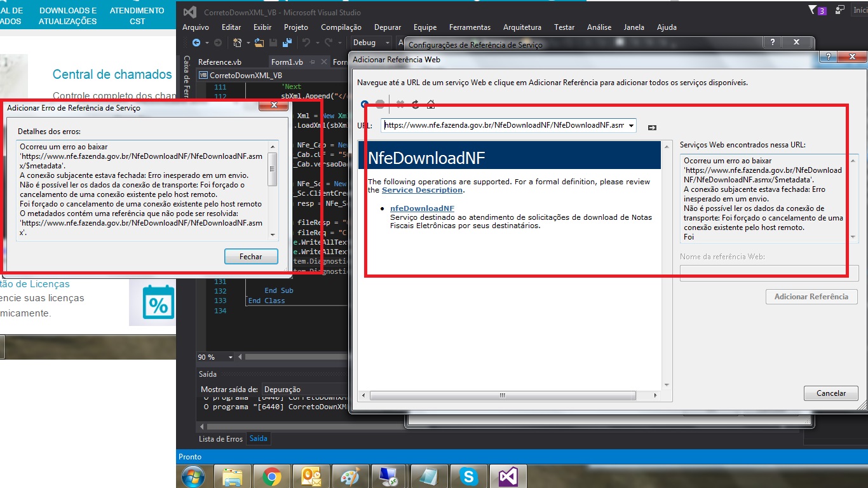Open the Arquitetura menu
Viewport: 868px width, 488px height.
click(522, 27)
